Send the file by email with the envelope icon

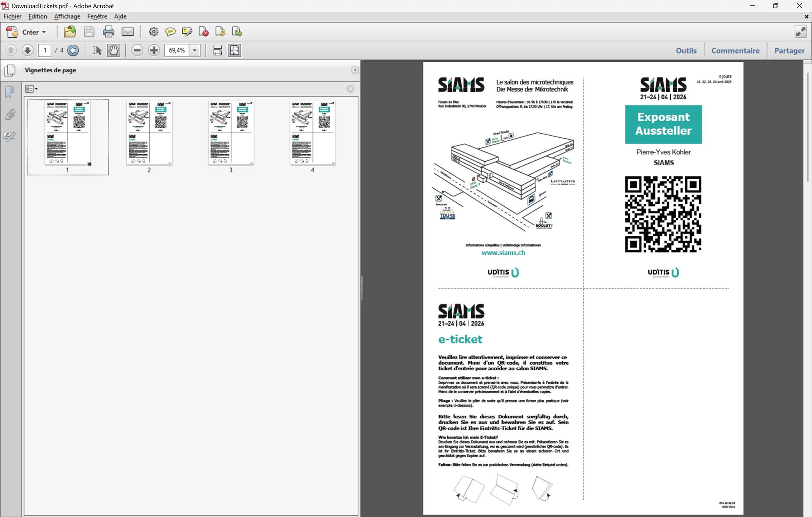pyautogui.click(x=128, y=32)
